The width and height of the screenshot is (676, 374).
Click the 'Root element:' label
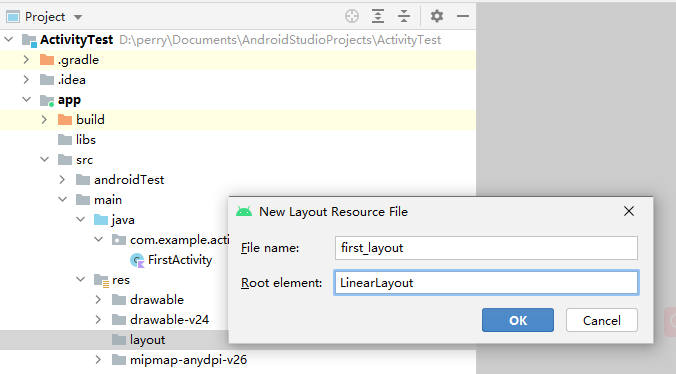[282, 283]
